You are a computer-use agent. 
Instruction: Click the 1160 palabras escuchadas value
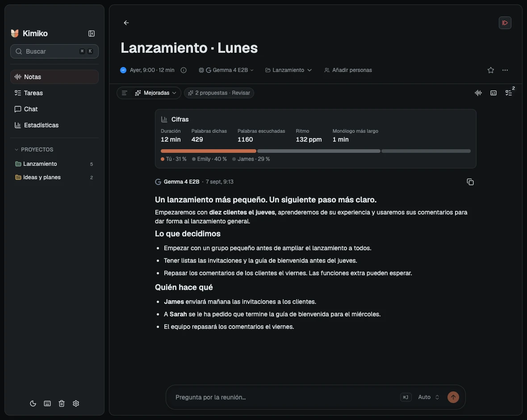pos(245,139)
